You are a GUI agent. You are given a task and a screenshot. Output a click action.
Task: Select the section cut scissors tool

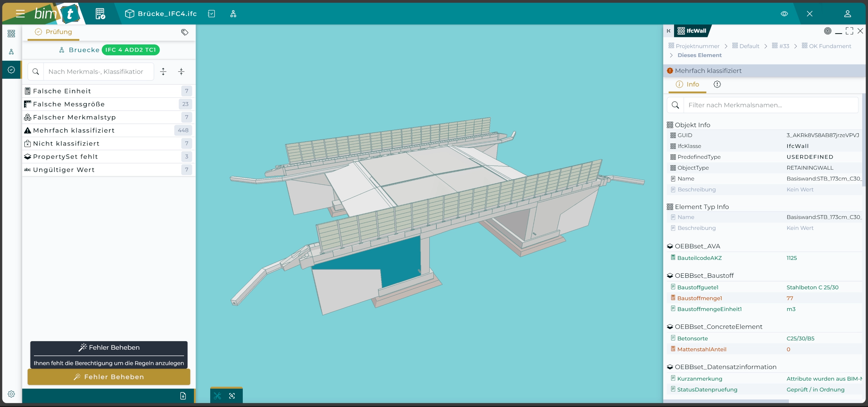(x=217, y=396)
